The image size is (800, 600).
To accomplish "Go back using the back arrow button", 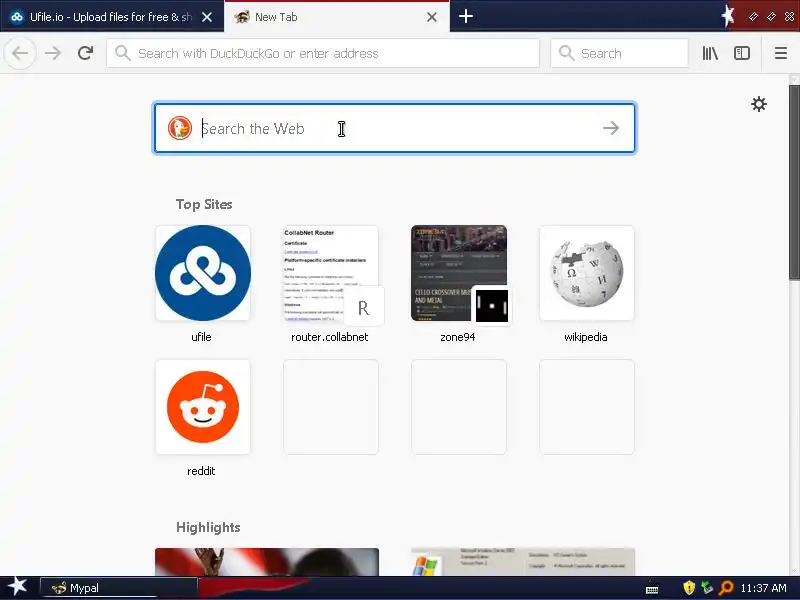I will 20,53.
